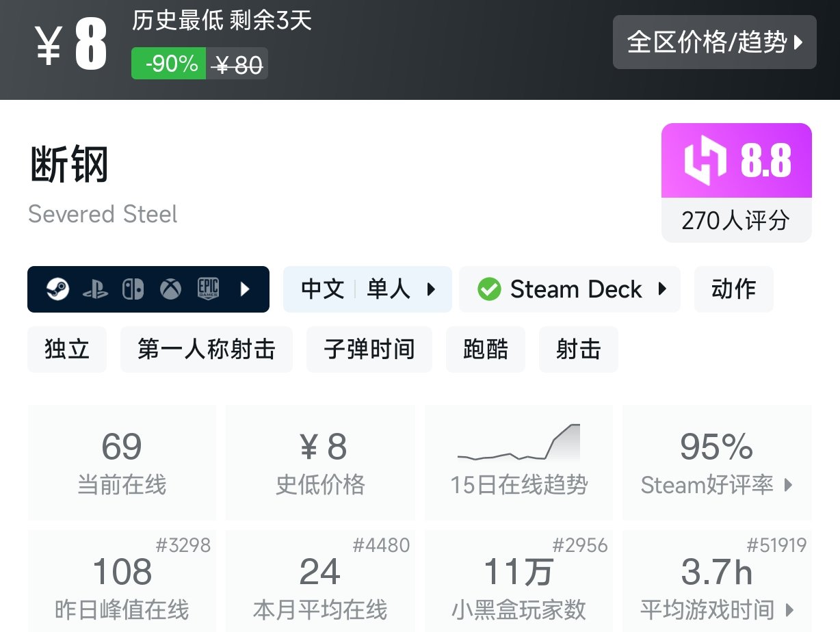Viewport: 840px width, 632px height.
Task: Click the Xbox platform icon
Action: click(170, 289)
